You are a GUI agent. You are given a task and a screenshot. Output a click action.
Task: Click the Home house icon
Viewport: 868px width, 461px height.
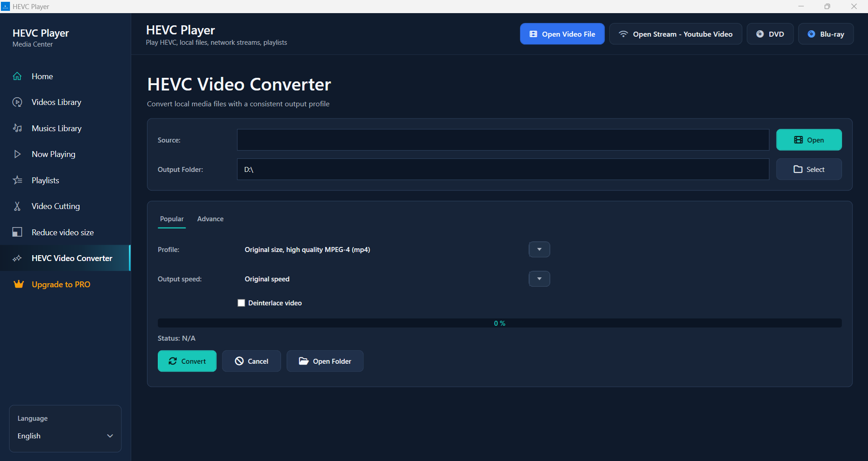coord(17,76)
